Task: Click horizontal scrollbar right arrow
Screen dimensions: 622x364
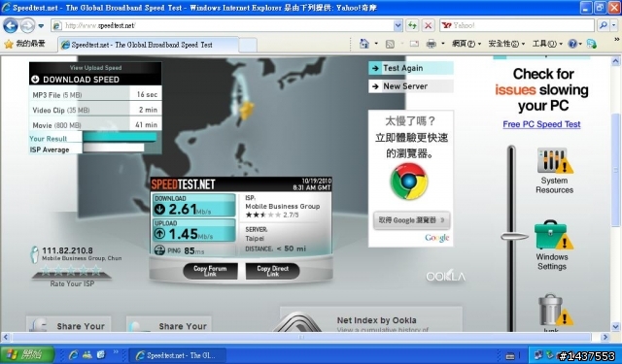Action: [x=605, y=337]
